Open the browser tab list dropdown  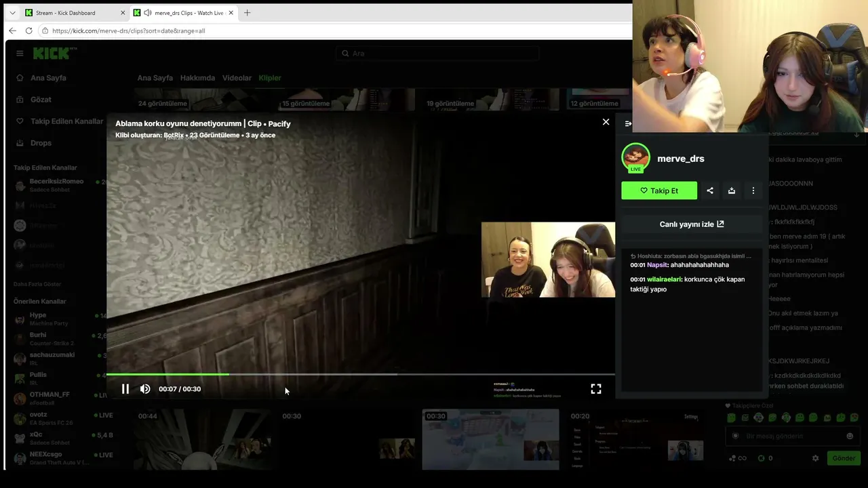click(12, 13)
